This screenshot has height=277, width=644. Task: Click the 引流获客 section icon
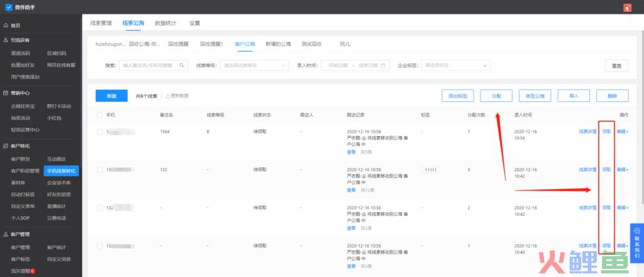[5, 40]
